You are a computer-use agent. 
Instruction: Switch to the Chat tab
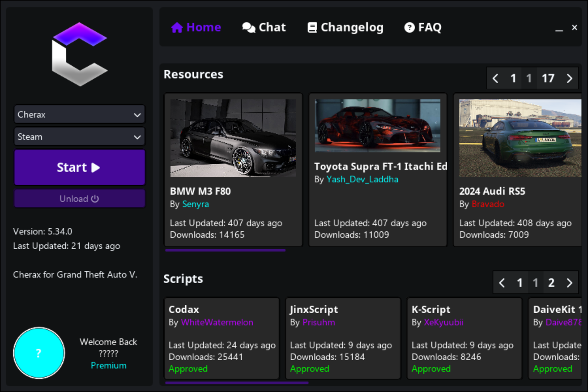pyautogui.click(x=264, y=27)
